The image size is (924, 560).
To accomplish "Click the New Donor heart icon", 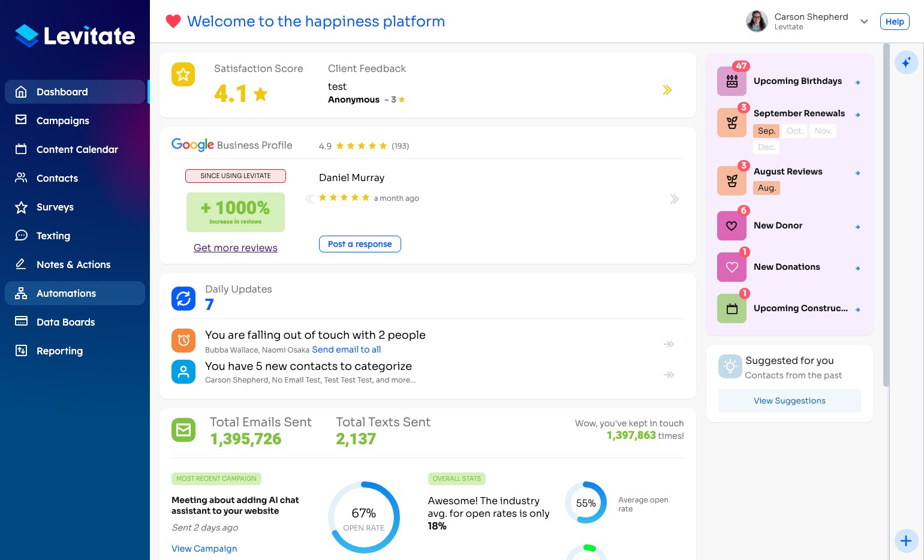I will [x=732, y=226].
